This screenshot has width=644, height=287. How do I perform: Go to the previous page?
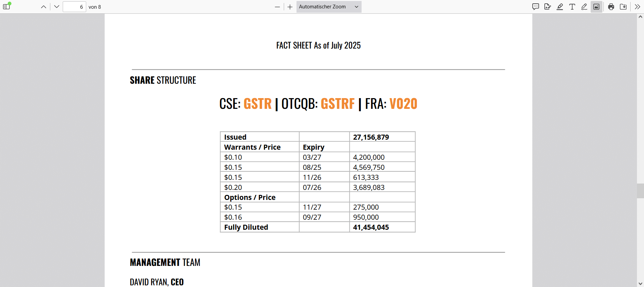click(44, 7)
